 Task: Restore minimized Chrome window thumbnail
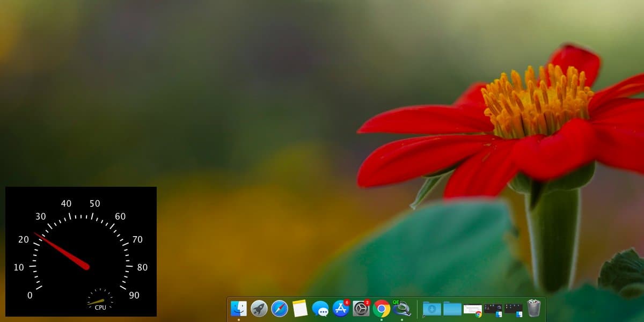click(473, 311)
